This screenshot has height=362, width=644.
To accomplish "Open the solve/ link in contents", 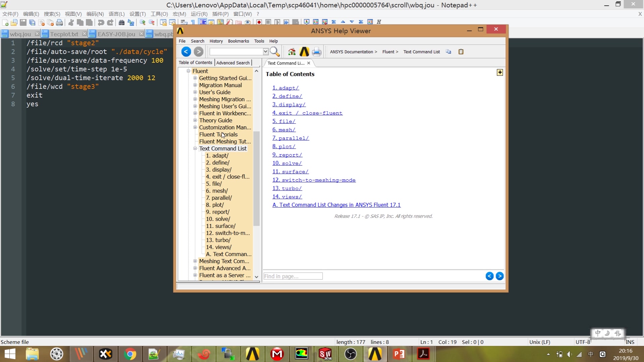I will [287, 163].
